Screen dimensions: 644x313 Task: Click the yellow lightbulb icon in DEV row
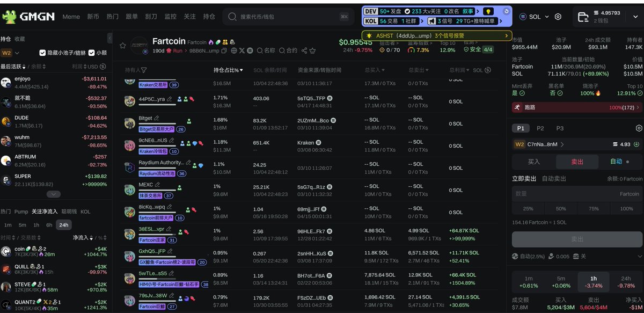click(488, 11)
